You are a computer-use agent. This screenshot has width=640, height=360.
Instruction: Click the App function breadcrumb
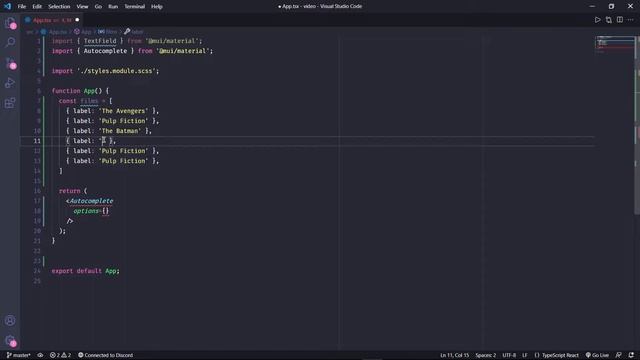83,31
